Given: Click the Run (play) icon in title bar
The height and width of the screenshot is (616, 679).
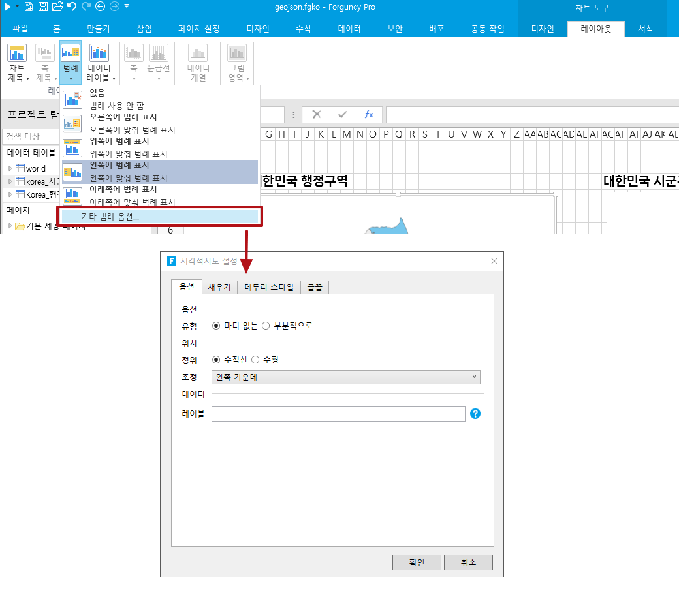Looking at the screenshot, I should (7, 7).
